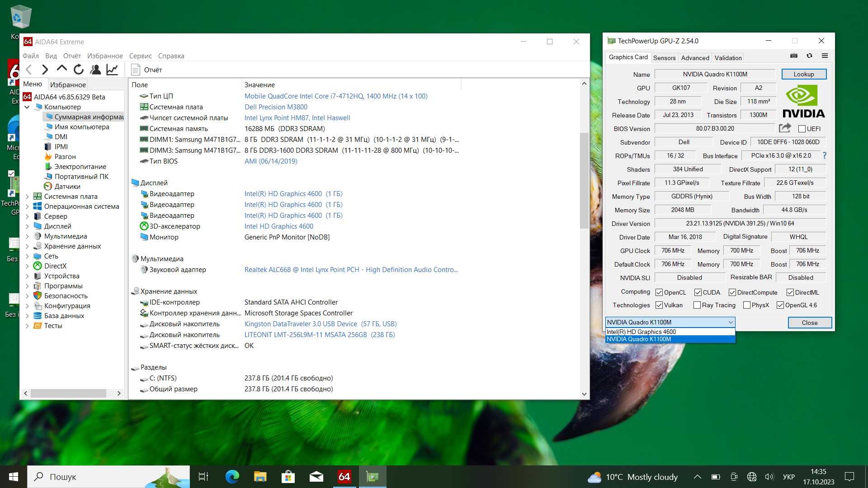Expand the Операционная система tree node
The width and height of the screenshot is (868, 488).
point(27,206)
